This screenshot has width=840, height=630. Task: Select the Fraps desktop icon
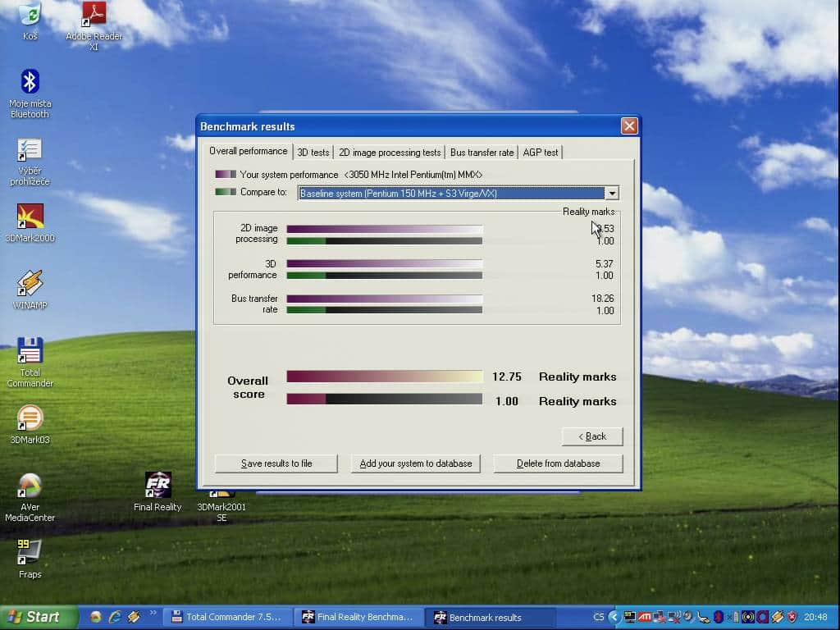tap(30, 559)
